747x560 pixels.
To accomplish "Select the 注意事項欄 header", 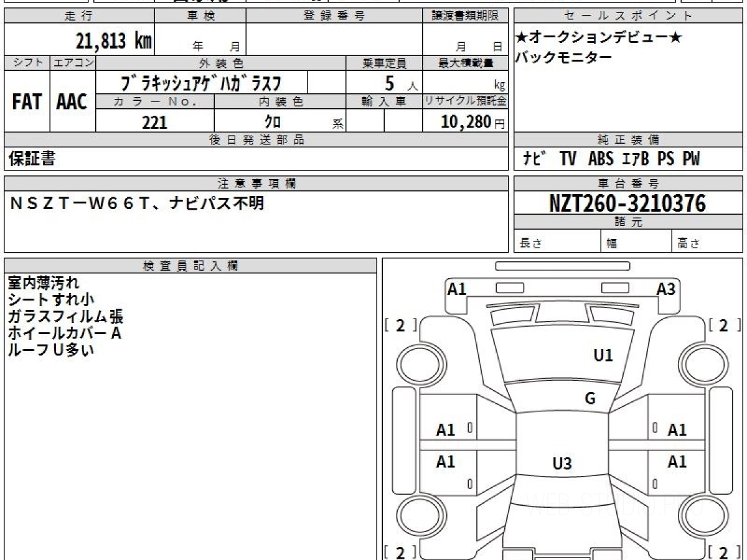I will click(x=256, y=184).
